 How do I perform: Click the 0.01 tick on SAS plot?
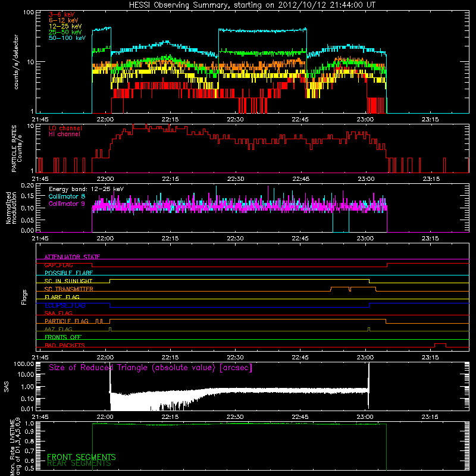click(27, 409)
